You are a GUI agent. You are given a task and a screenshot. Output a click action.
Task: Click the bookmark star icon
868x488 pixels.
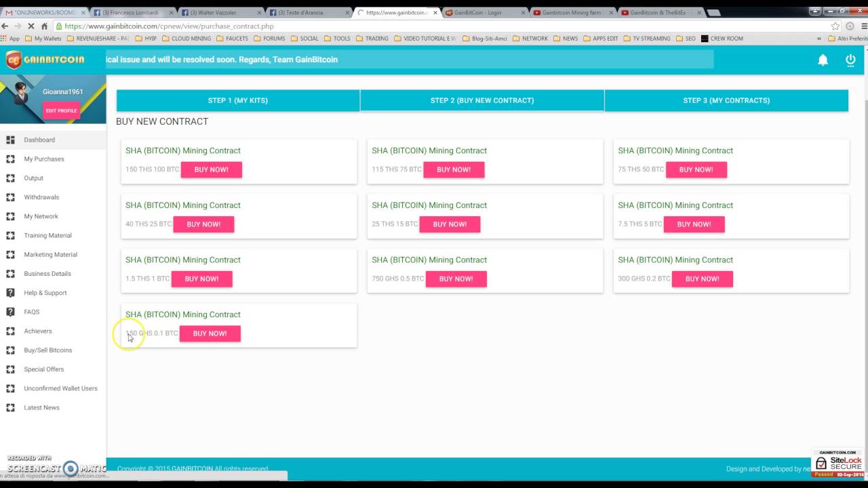tap(835, 26)
